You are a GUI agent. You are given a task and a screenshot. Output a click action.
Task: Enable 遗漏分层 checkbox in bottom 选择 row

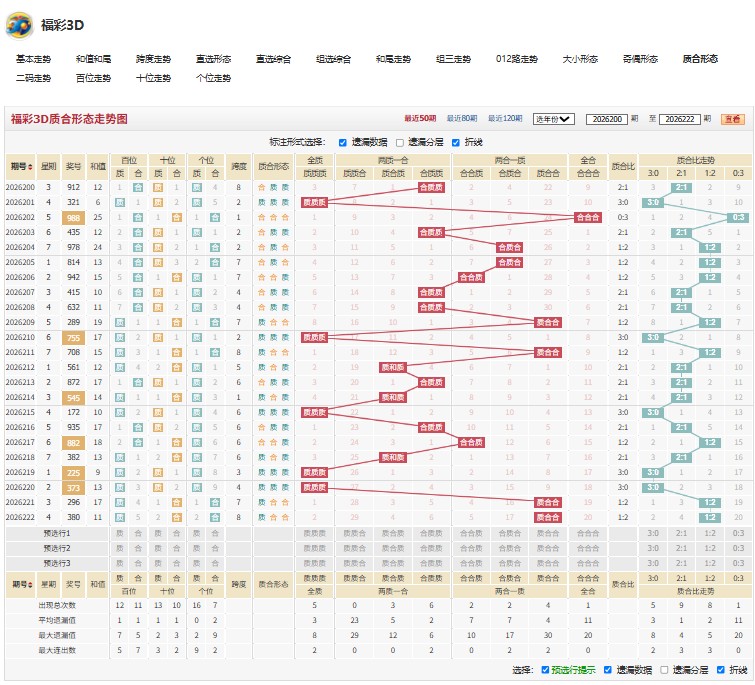pyautogui.click(x=664, y=670)
